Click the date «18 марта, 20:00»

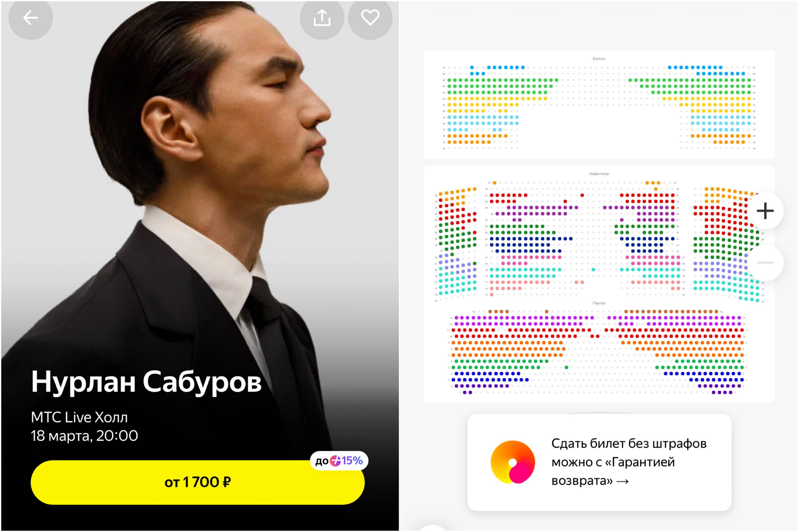coord(84,436)
